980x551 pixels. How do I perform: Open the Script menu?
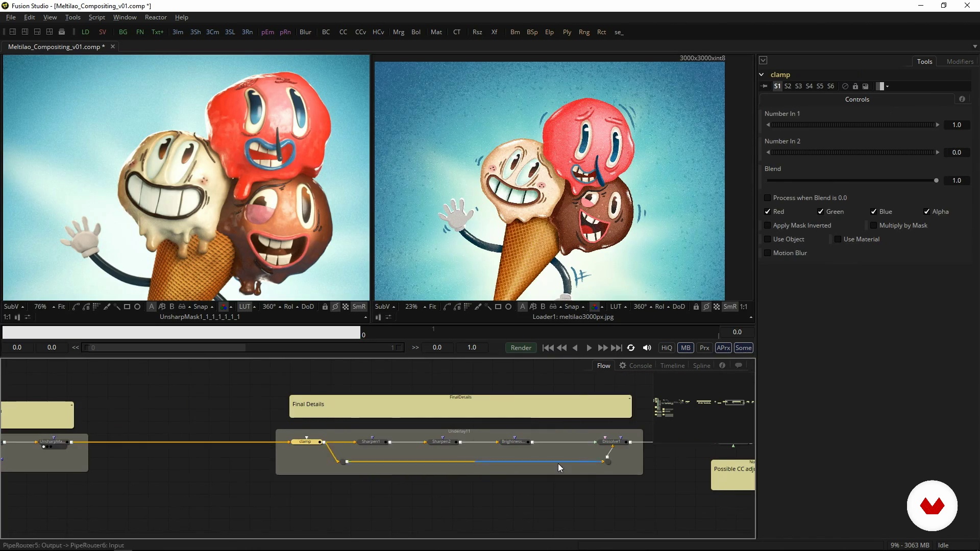tap(96, 17)
